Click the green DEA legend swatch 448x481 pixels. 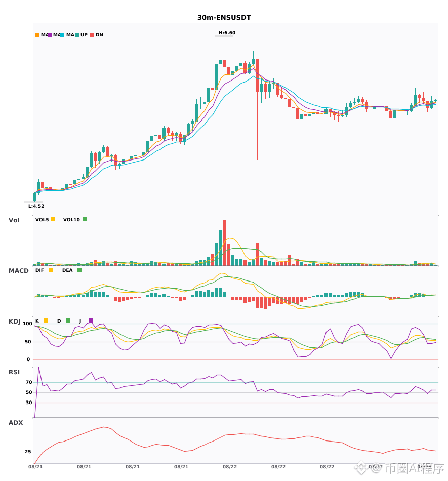79,270
